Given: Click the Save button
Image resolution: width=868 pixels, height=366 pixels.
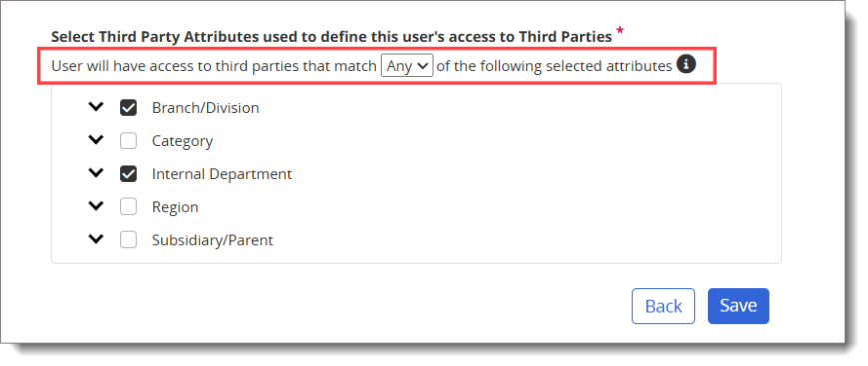Looking at the screenshot, I should (738, 306).
